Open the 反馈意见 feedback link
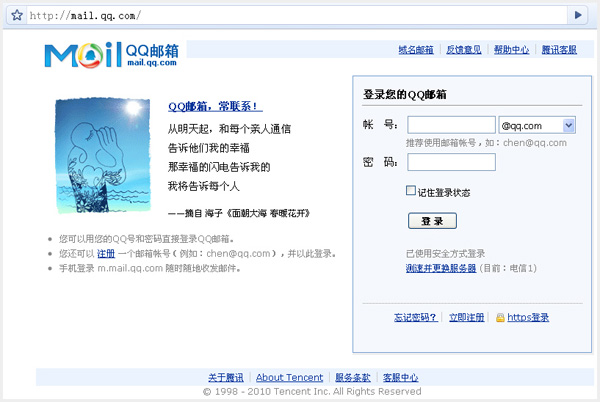The image size is (600, 402). pyautogui.click(x=463, y=50)
